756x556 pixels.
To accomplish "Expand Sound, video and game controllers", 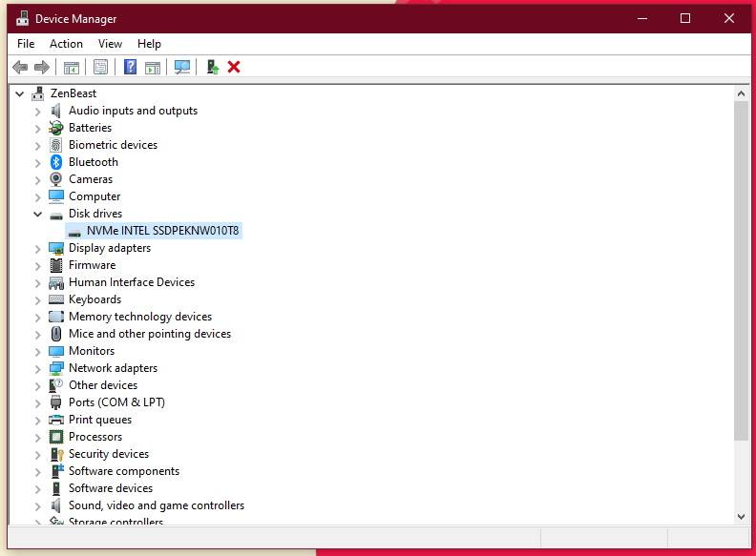I will (x=37, y=505).
